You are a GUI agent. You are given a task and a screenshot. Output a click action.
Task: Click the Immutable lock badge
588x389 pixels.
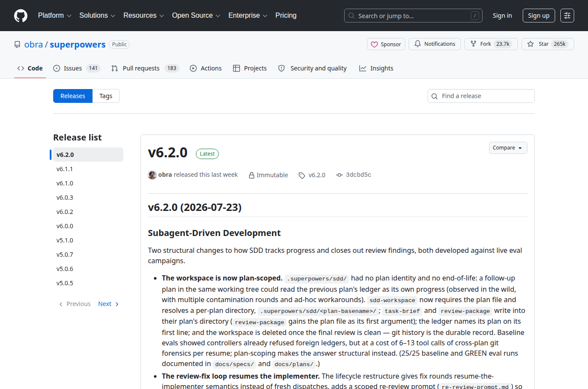[268, 175]
